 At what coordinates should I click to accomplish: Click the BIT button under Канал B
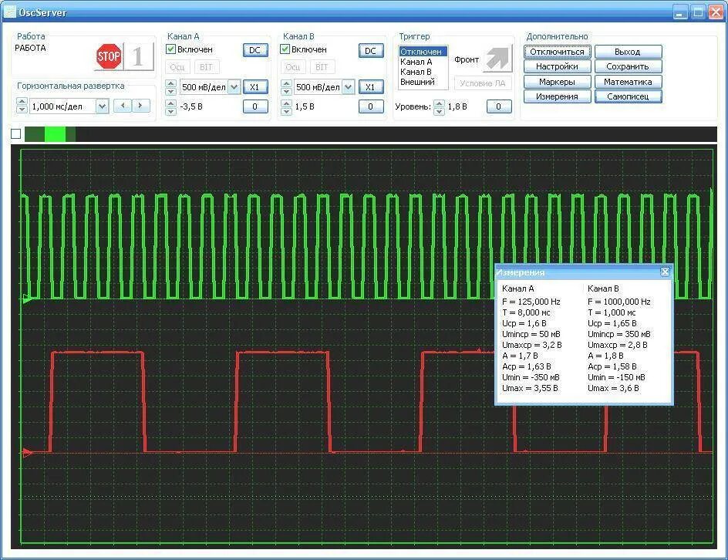coord(322,67)
